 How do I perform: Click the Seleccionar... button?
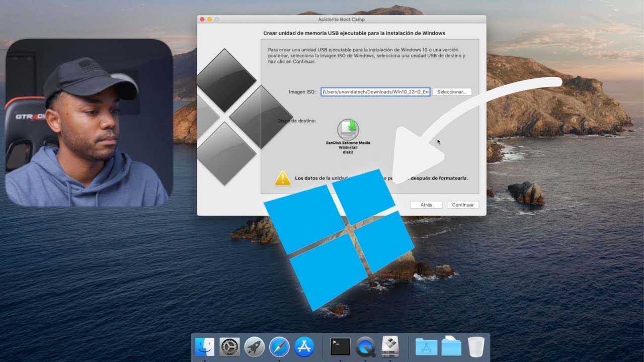pos(452,92)
